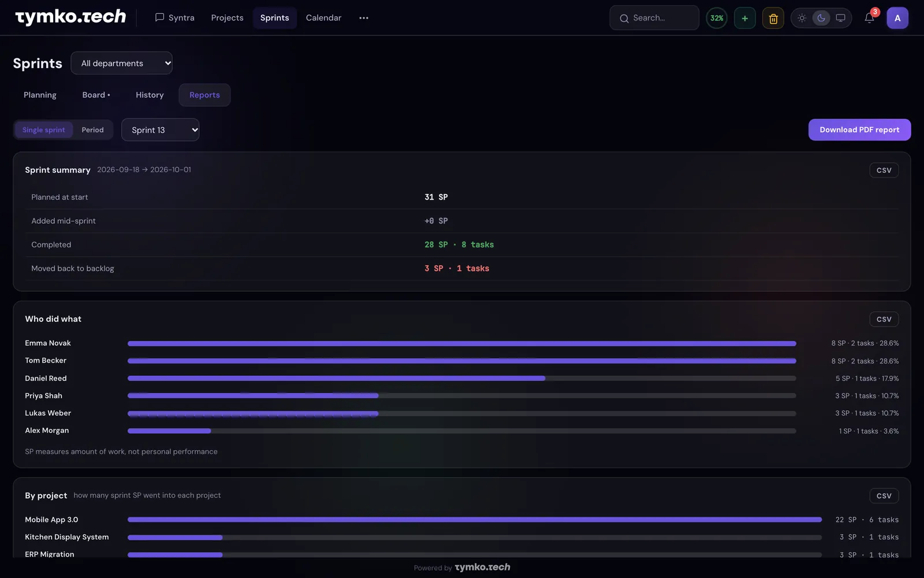
Task: Open notifications bell
Action: (x=870, y=18)
